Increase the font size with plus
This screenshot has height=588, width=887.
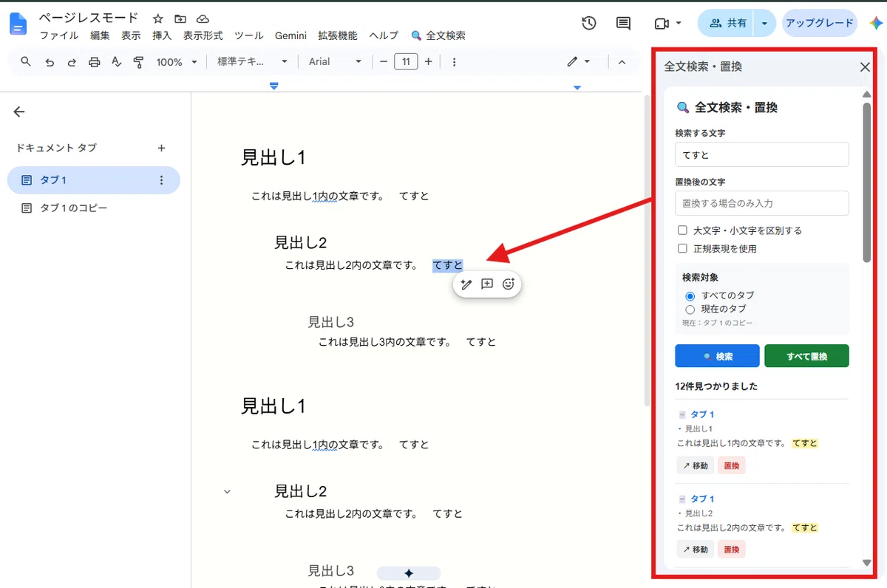click(428, 62)
